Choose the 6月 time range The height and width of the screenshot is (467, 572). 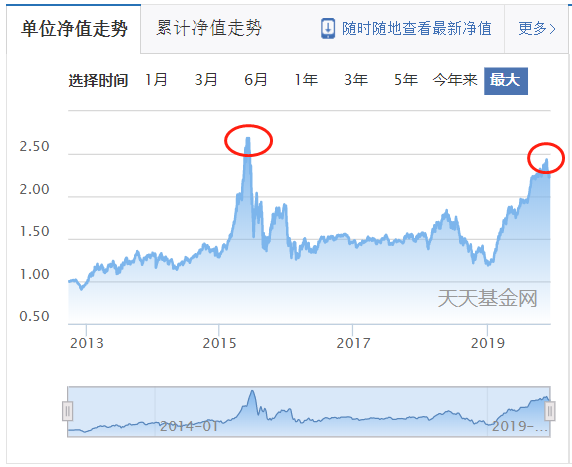[256, 80]
